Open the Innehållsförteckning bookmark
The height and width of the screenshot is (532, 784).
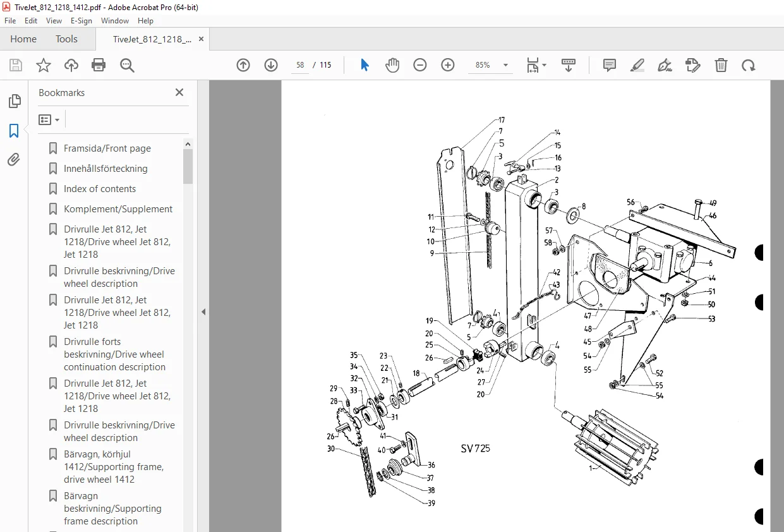106,169
